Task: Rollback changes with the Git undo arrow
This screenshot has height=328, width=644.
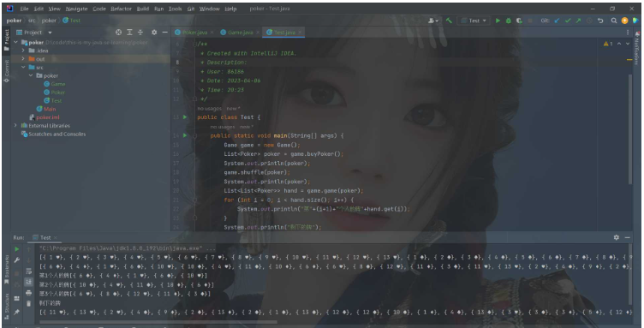Action: 600,21
